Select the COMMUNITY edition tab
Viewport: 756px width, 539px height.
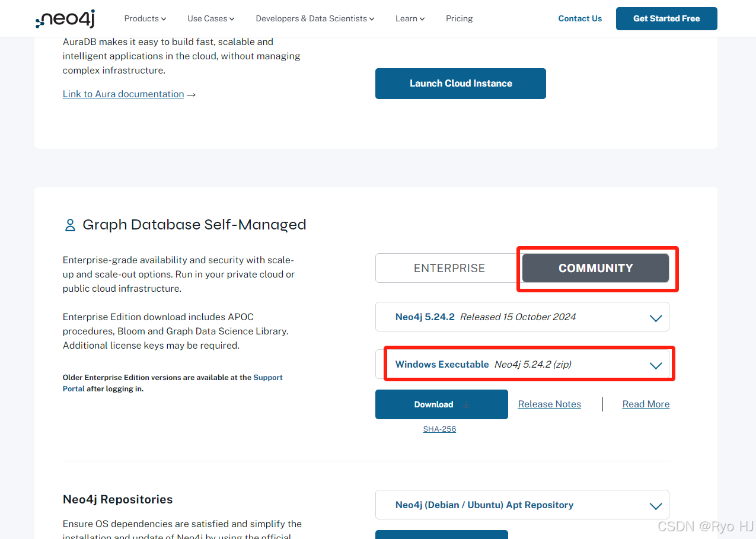[595, 268]
